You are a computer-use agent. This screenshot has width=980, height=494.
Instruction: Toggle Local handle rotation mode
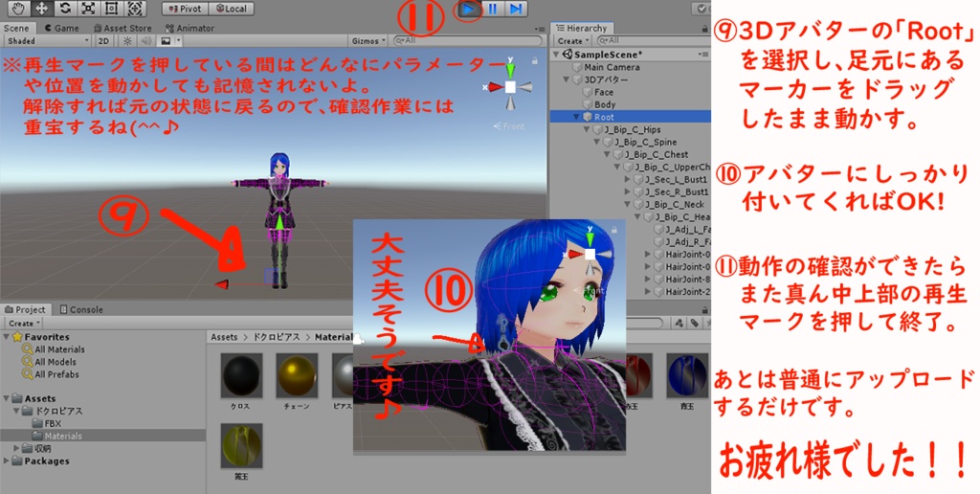(x=231, y=9)
